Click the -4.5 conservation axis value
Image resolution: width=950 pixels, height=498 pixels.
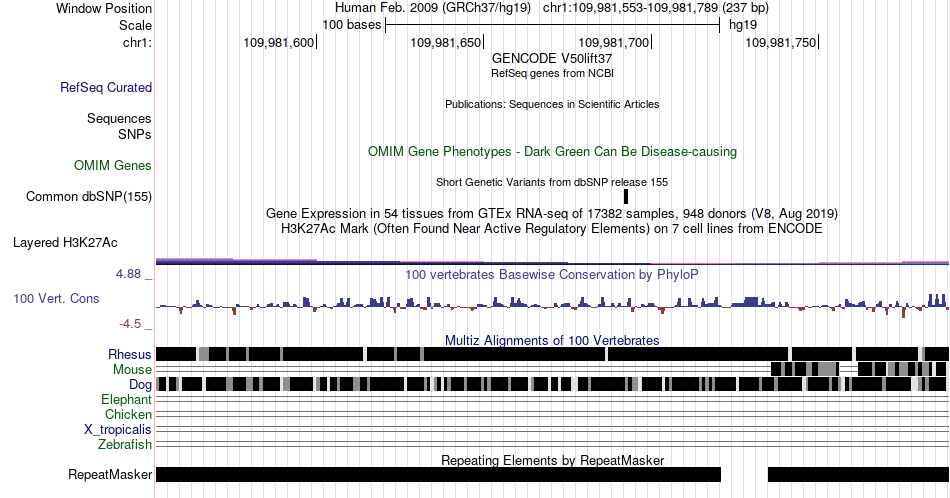coord(130,324)
